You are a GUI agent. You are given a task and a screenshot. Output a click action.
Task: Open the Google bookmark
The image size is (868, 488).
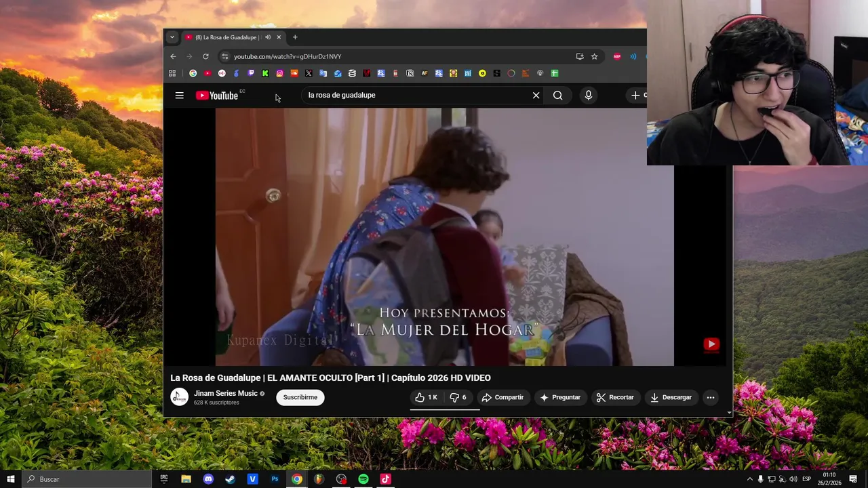click(193, 73)
